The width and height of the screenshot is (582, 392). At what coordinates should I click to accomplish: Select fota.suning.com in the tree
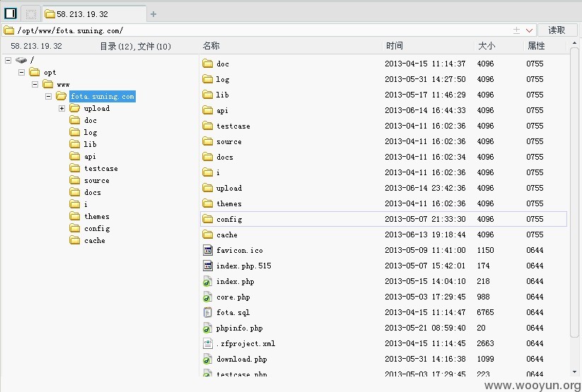point(102,97)
